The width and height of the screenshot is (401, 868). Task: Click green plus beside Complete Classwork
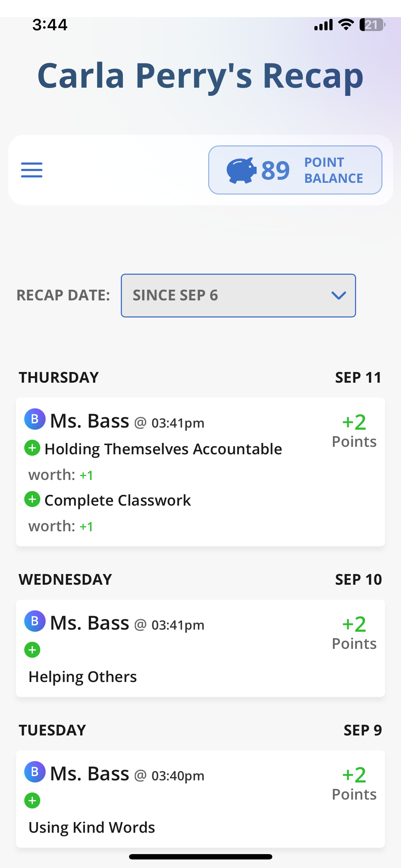click(32, 499)
